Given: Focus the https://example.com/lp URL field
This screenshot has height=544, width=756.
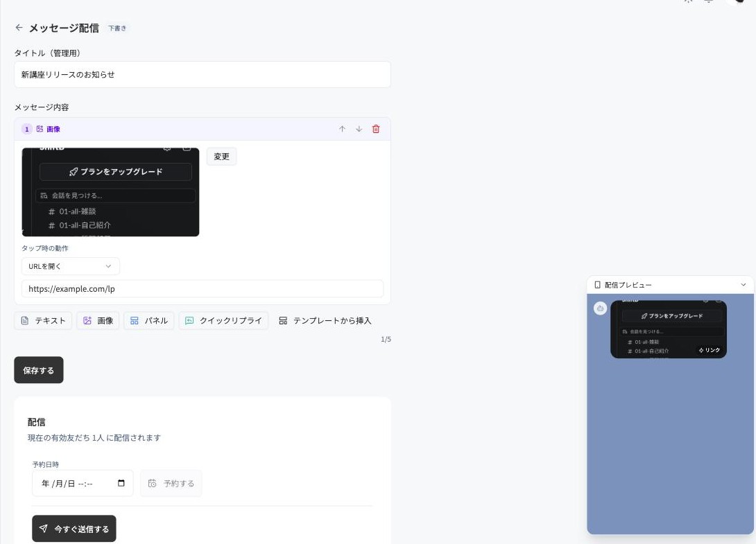Looking at the screenshot, I should [x=203, y=288].
